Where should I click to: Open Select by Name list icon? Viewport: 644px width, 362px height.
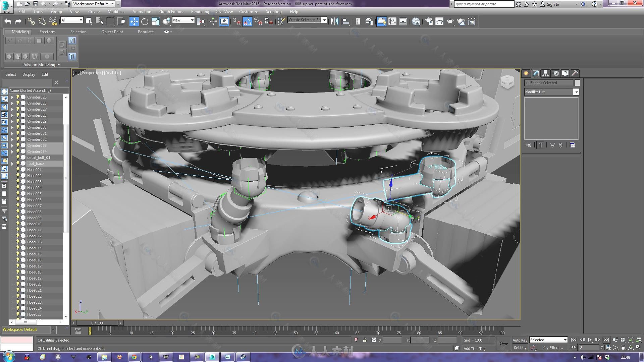(x=100, y=21)
